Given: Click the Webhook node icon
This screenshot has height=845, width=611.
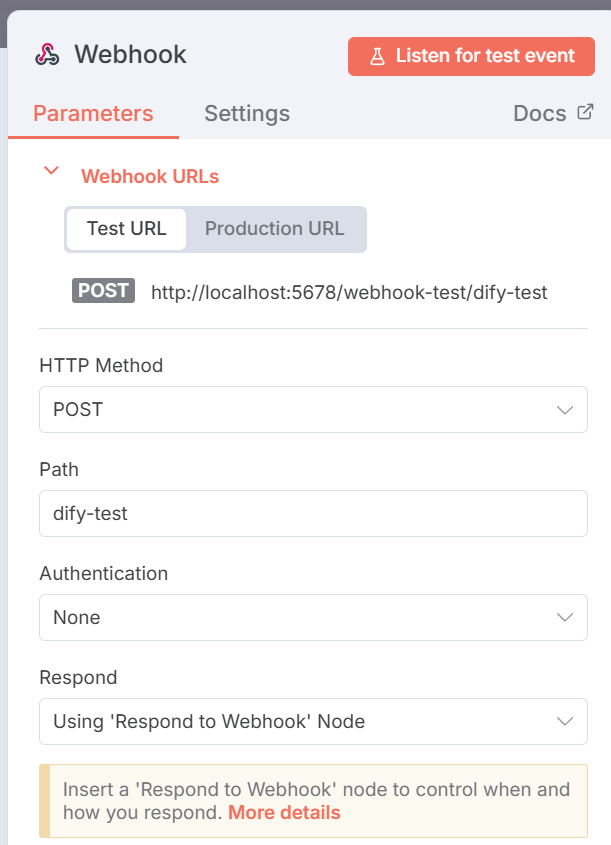Looking at the screenshot, I should (46, 54).
